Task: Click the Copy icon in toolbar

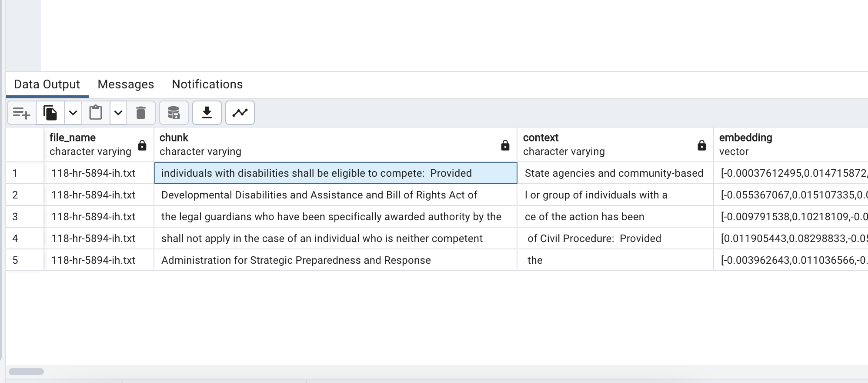Action: click(50, 113)
